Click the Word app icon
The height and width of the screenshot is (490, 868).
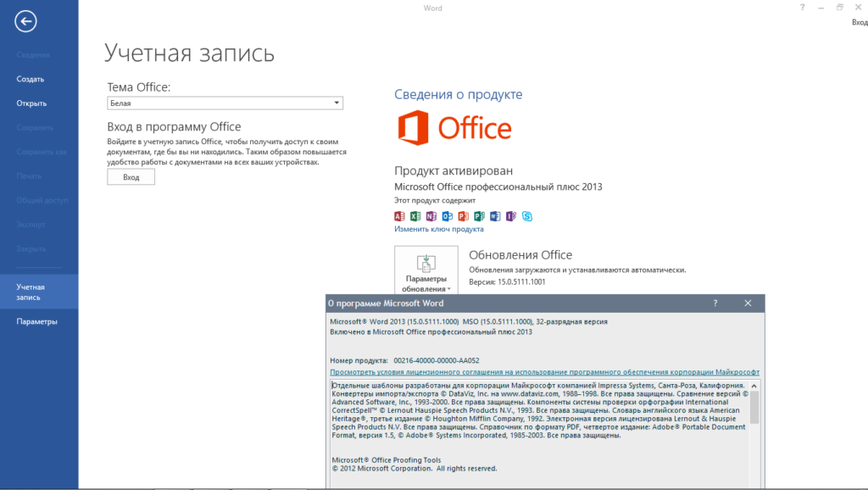(495, 216)
